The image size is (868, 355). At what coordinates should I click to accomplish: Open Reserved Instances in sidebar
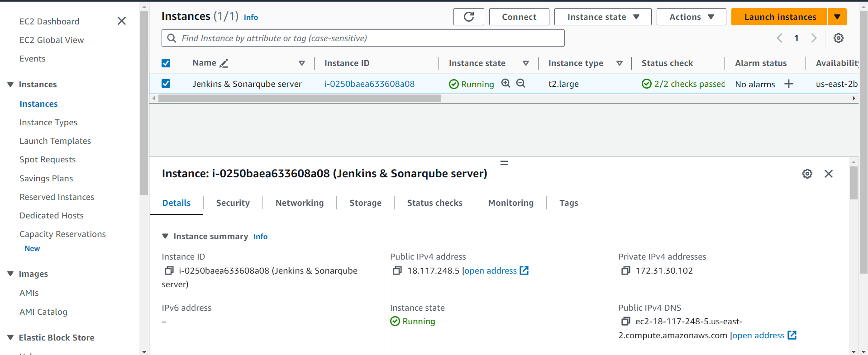pos(57,197)
